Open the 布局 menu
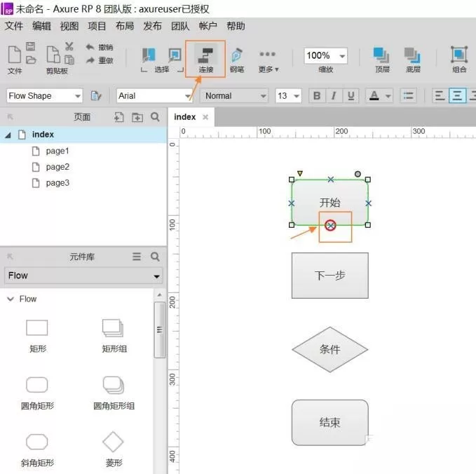The image size is (476, 474). click(x=125, y=26)
